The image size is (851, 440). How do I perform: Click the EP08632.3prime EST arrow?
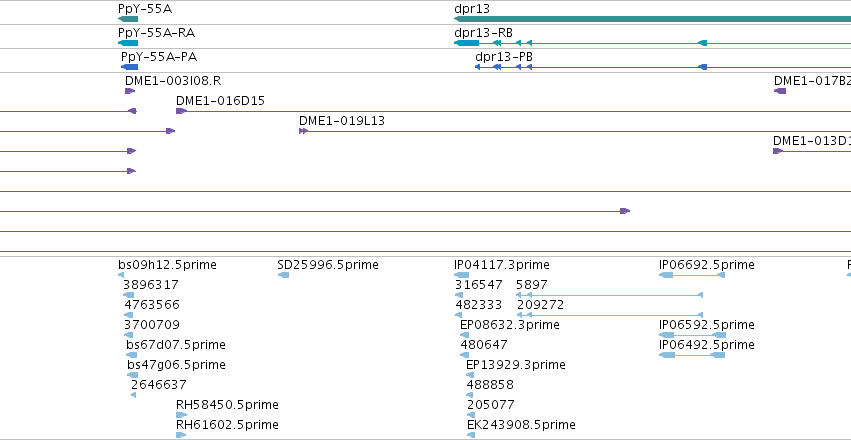coord(464,335)
